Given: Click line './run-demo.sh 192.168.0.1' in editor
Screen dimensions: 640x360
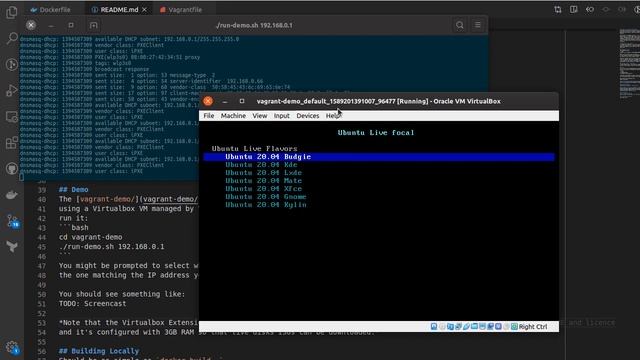Looking at the screenshot, I should [x=111, y=247].
